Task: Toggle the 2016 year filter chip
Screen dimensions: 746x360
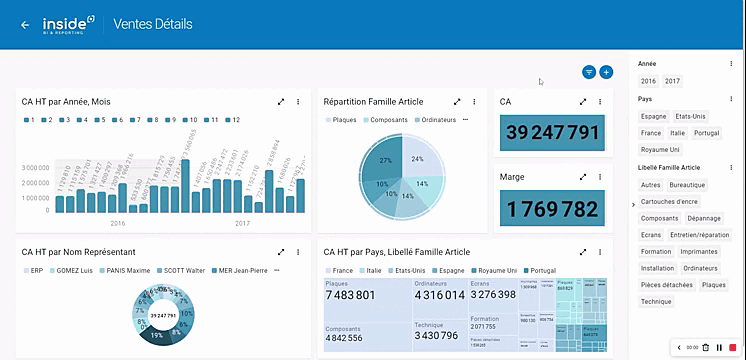Action: coord(648,81)
